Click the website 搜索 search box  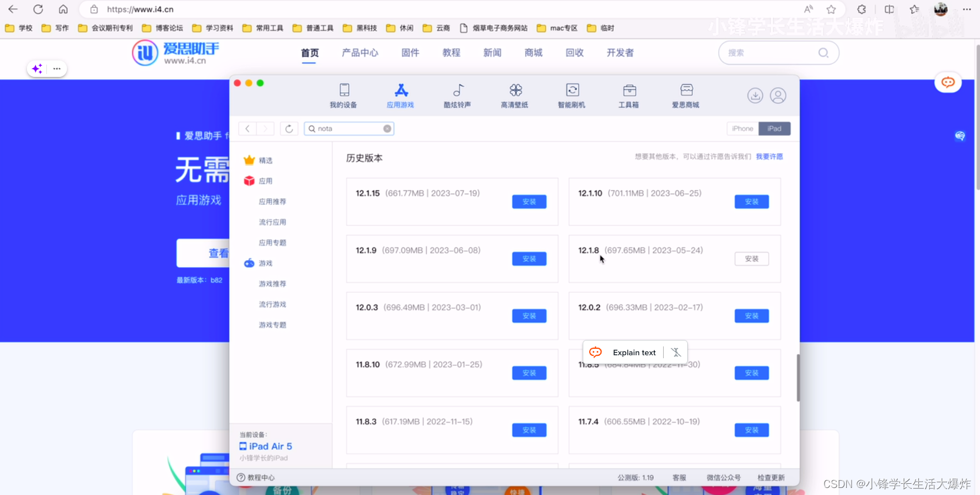(779, 53)
